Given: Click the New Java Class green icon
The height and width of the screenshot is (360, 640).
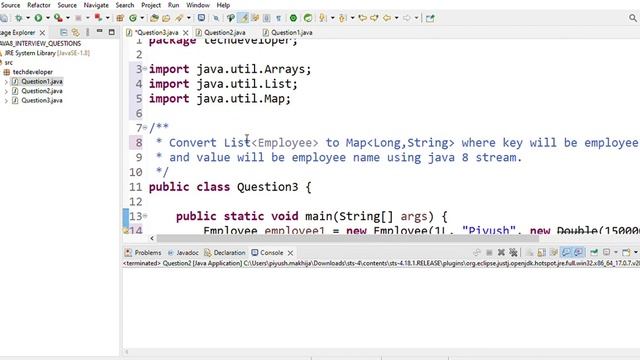Looking at the screenshot, I should [x=133, y=18].
